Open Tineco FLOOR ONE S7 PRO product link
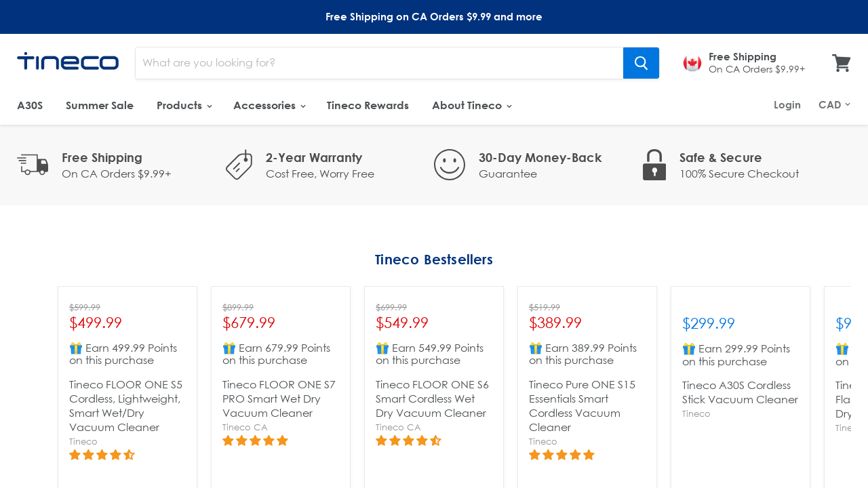 [279, 399]
